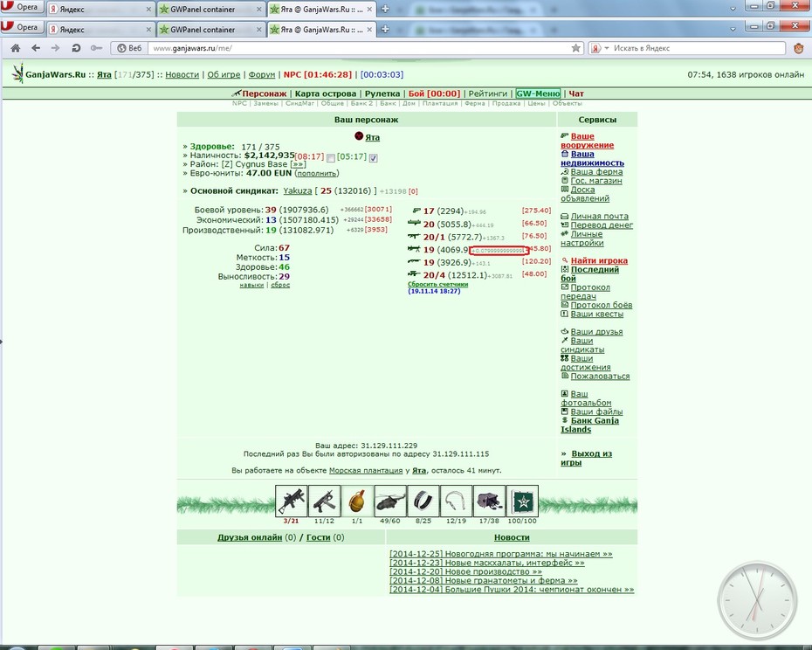
Task: Open Рейтинги menu item
Action: tap(488, 93)
